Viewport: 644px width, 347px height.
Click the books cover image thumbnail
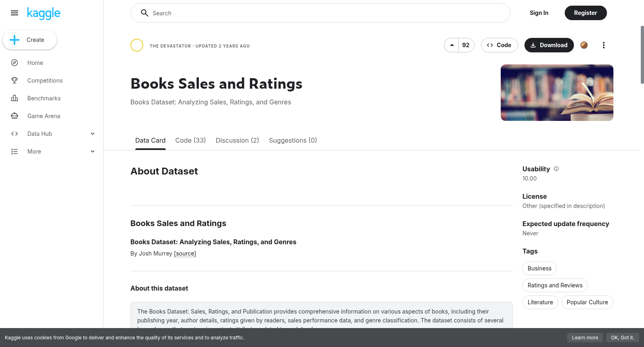pyautogui.click(x=557, y=93)
